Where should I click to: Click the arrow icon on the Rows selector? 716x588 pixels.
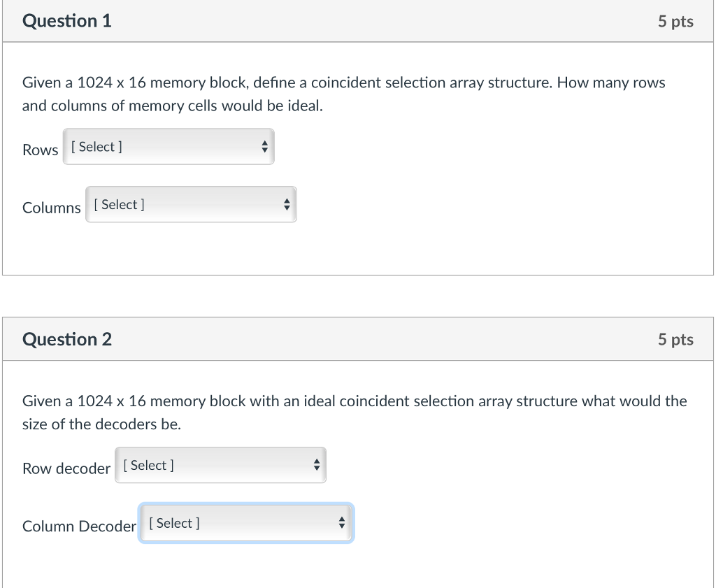pyautogui.click(x=264, y=146)
